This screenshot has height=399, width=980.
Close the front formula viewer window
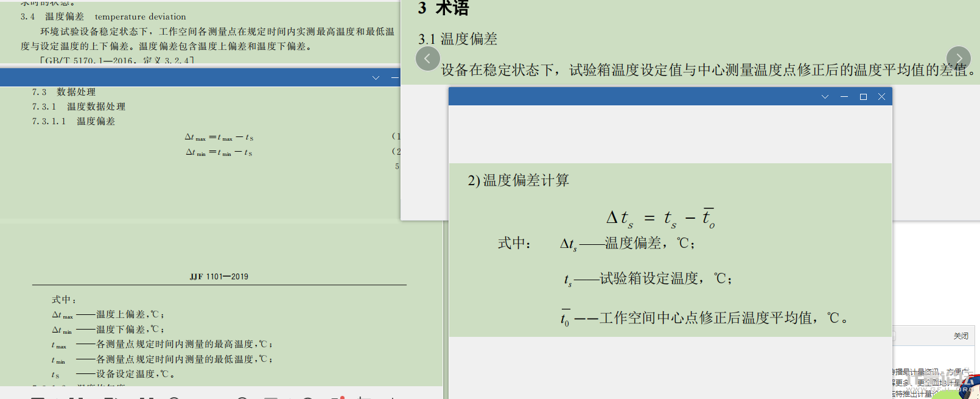[x=881, y=97]
